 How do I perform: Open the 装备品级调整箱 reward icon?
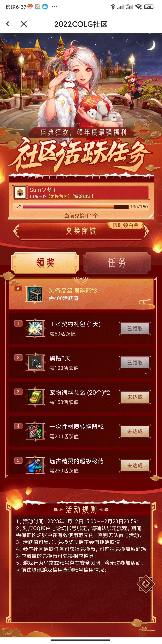tap(35, 294)
